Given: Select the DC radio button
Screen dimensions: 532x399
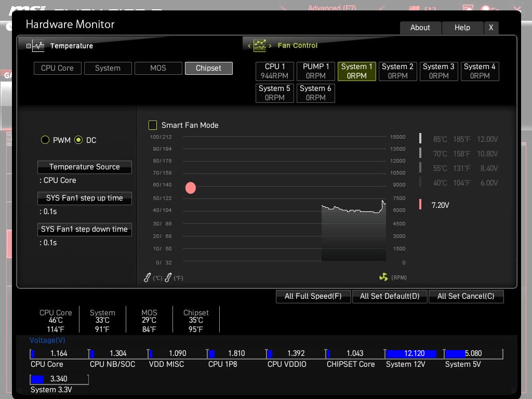Looking at the screenshot, I should (78, 140).
